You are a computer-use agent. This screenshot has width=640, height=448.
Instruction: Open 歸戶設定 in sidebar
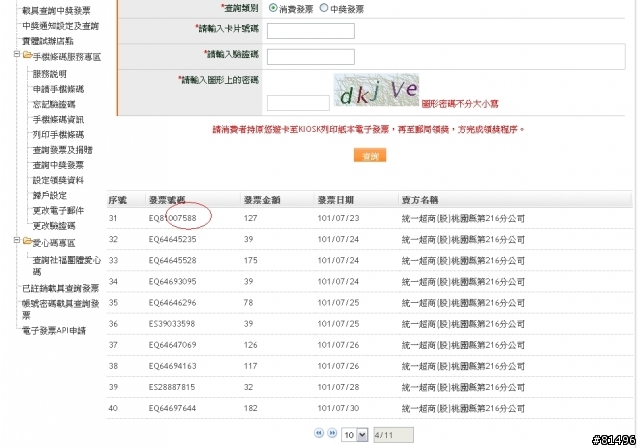[49, 195]
